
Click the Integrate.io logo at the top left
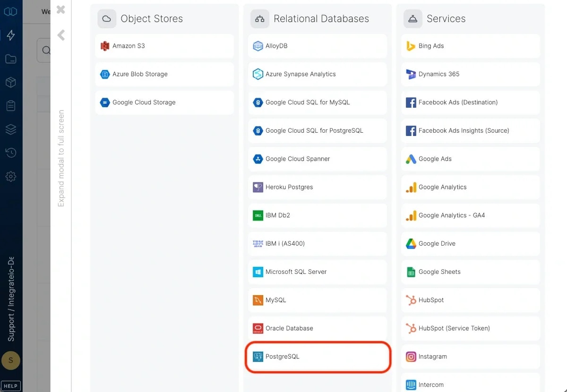[x=10, y=11]
